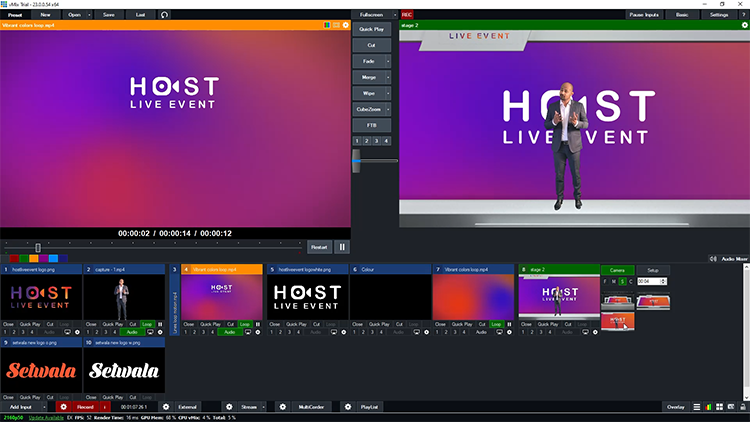Image resolution: width=750 pixels, height=422 pixels.
Task: Toggle Loop on input 7 Vibrant colors
Action: (497, 324)
